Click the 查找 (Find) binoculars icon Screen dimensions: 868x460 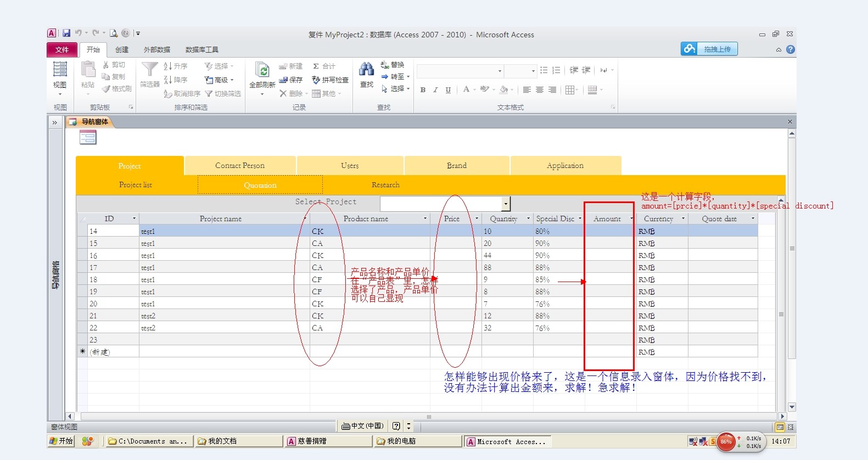(x=366, y=70)
